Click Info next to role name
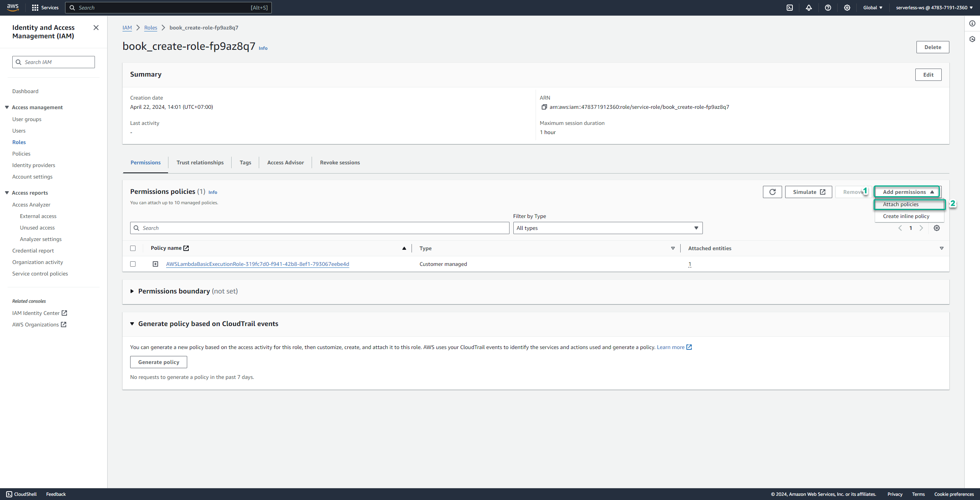Viewport: 980px width, 500px height. tap(263, 48)
